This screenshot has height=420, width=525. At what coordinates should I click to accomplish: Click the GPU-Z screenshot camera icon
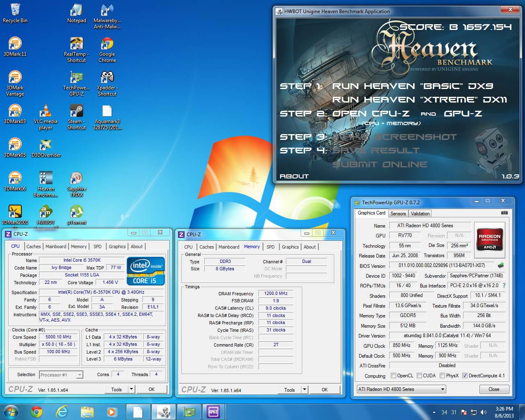point(504,213)
